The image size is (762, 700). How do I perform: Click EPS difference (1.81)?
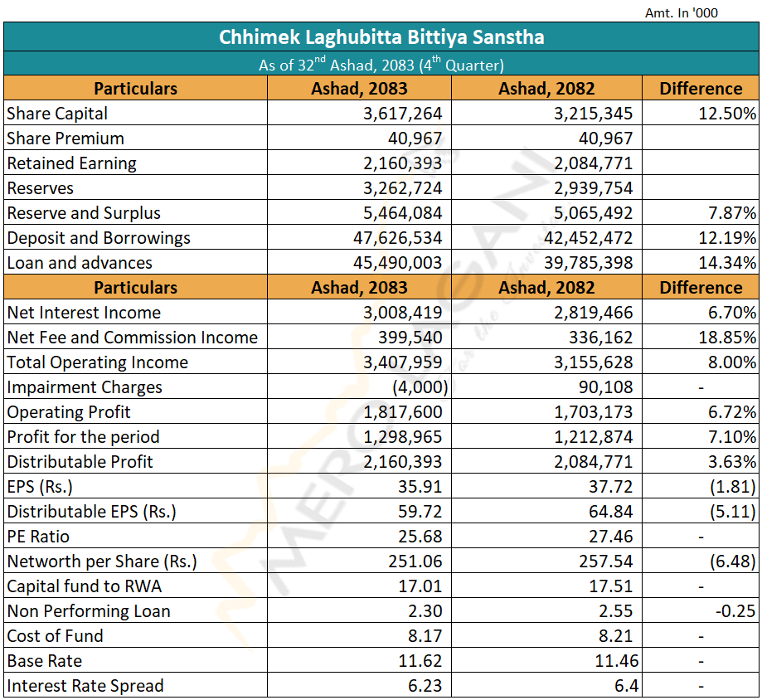coord(733,487)
